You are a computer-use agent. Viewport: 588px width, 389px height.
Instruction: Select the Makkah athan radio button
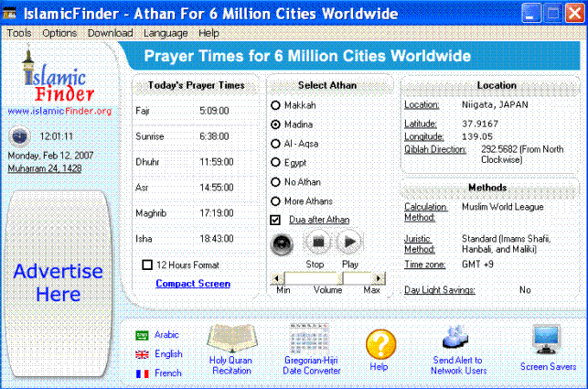tap(275, 105)
